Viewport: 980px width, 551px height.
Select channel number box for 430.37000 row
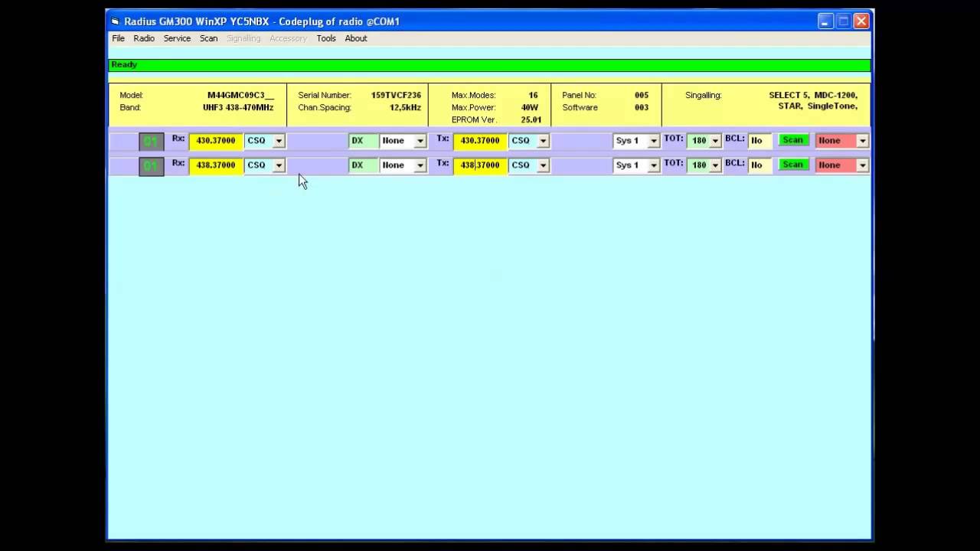coord(151,141)
